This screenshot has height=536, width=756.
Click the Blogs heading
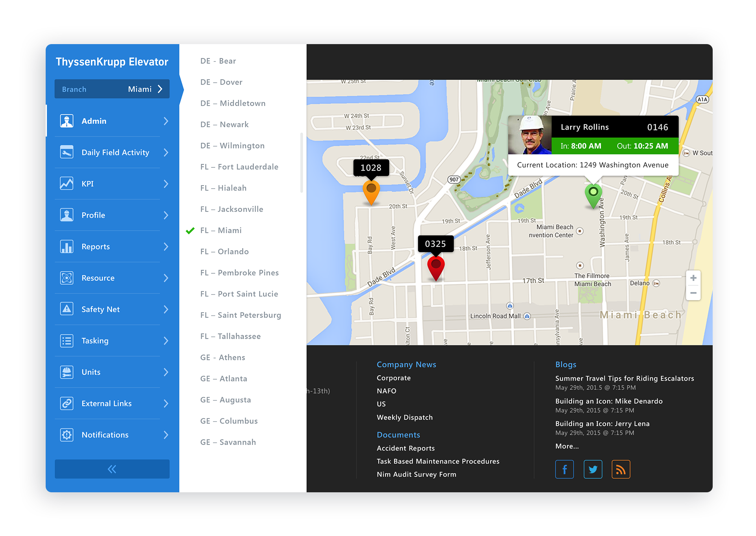click(x=566, y=365)
